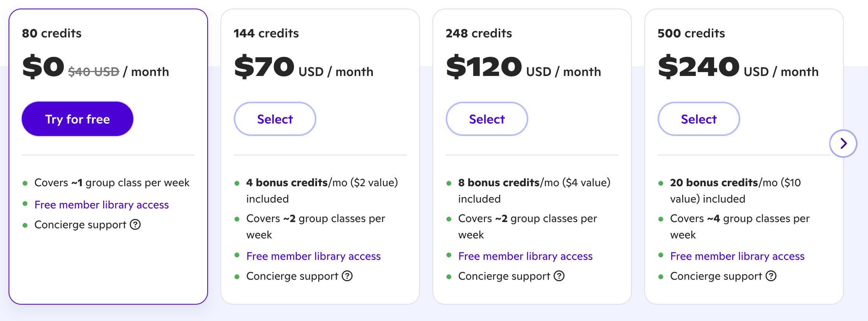Screen dimensions: 868x321
Task: Click the Concierge support question mark on $120 plan
Action: [x=559, y=276]
